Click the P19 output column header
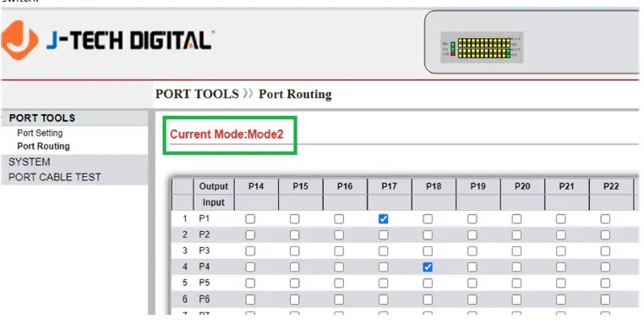This screenshot has height=325, width=644. [478, 186]
